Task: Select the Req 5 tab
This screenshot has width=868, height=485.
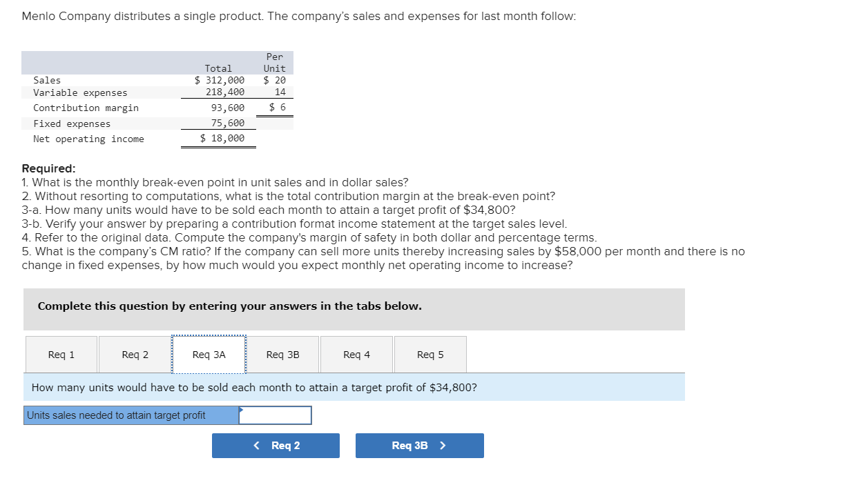Action: pos(430,354)
